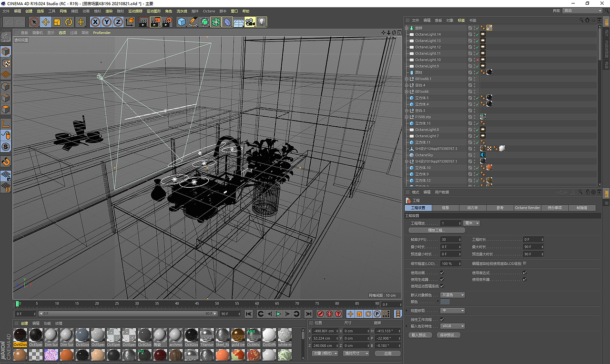
Task: Select the spline pen tool
Action: 193,22
